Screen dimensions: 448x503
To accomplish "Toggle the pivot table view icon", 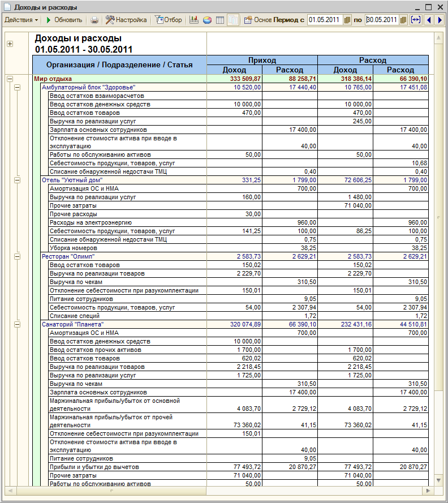I will point(233,20).
